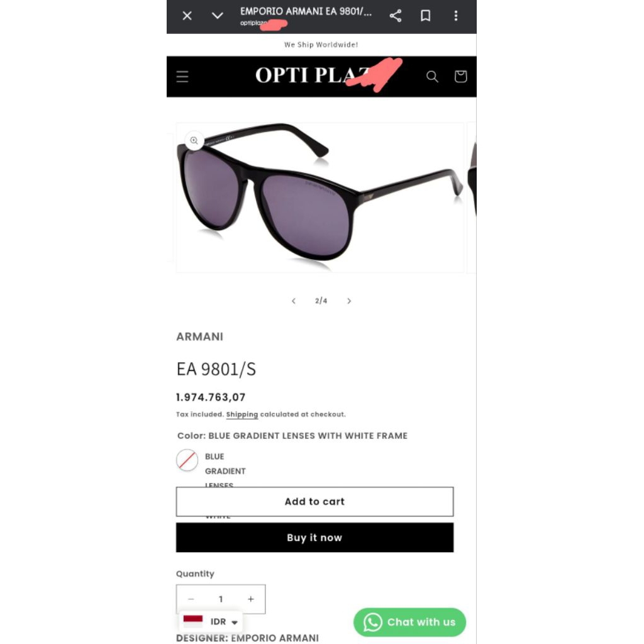Viewport: 644px width, 644px height.
Task: Open WhatsApp Chat with us
Action: coord(410,623)
